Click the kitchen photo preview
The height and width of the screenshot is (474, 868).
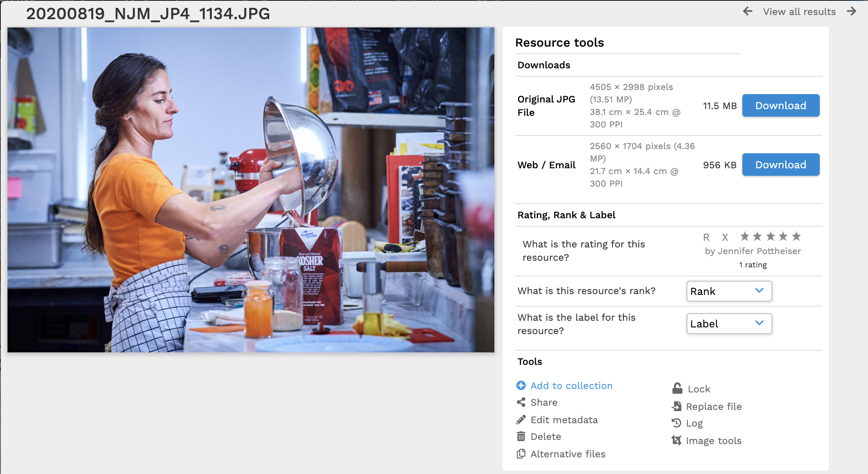[251, 190]
